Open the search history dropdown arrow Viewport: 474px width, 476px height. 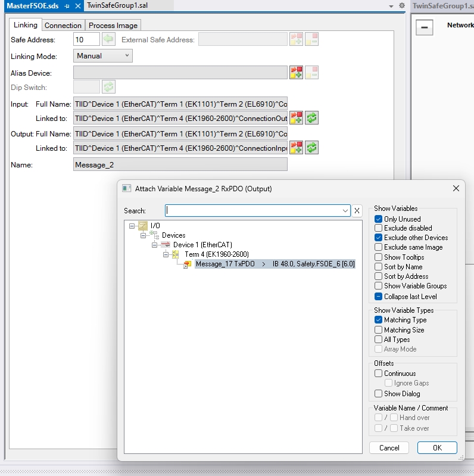[x=345, y=210]
